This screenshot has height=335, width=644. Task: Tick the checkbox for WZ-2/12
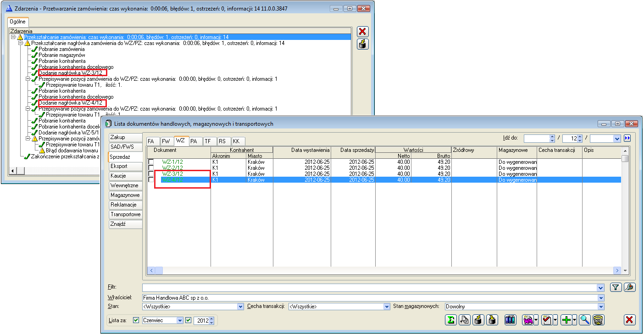tap(151, 168)
